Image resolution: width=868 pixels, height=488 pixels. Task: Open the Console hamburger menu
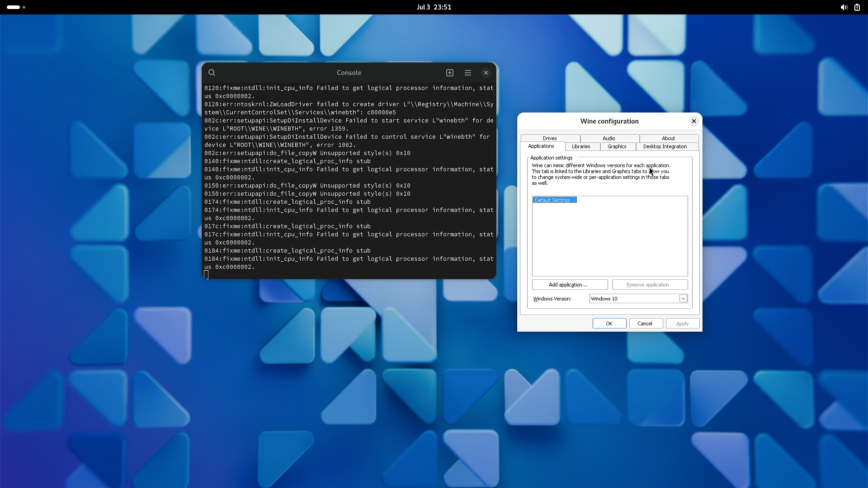[468, 73]
